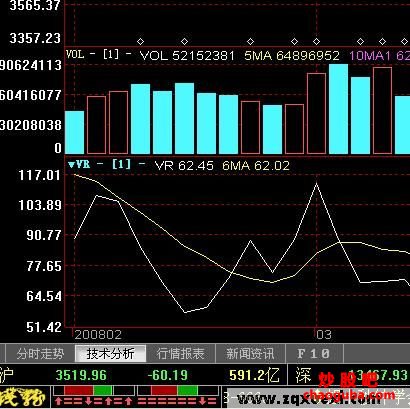
Task: Open the 新闻资讯 tab
Action: click(250, 353)
